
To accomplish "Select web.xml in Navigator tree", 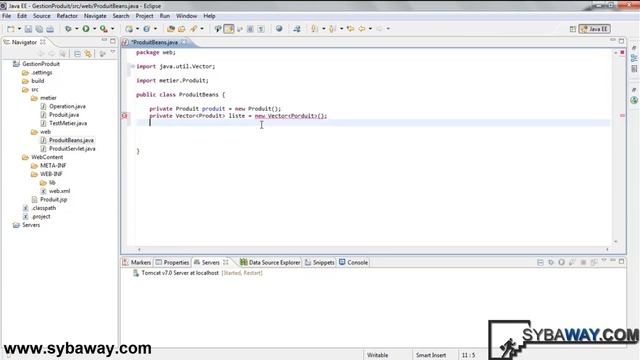I will tap(60, 191).
